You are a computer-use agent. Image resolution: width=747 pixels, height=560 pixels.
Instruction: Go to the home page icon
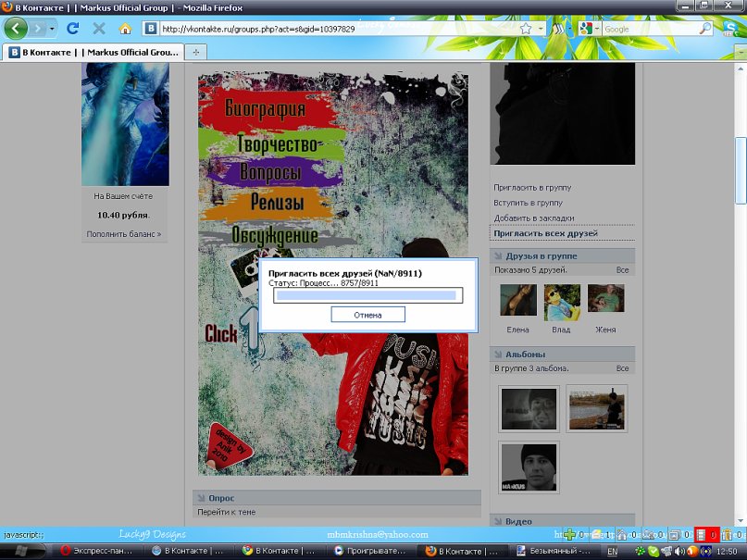[125, 29]
